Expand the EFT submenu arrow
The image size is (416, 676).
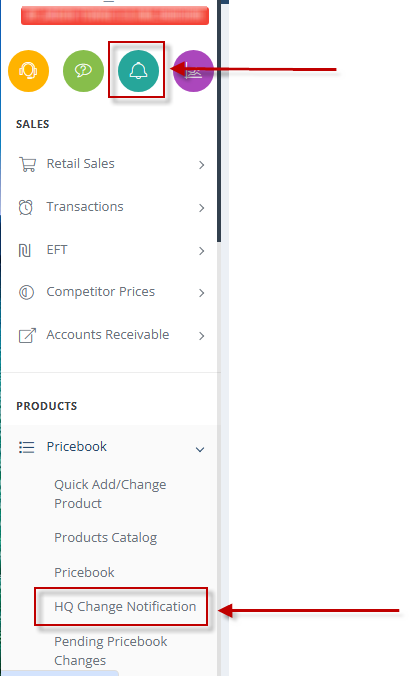201,251
